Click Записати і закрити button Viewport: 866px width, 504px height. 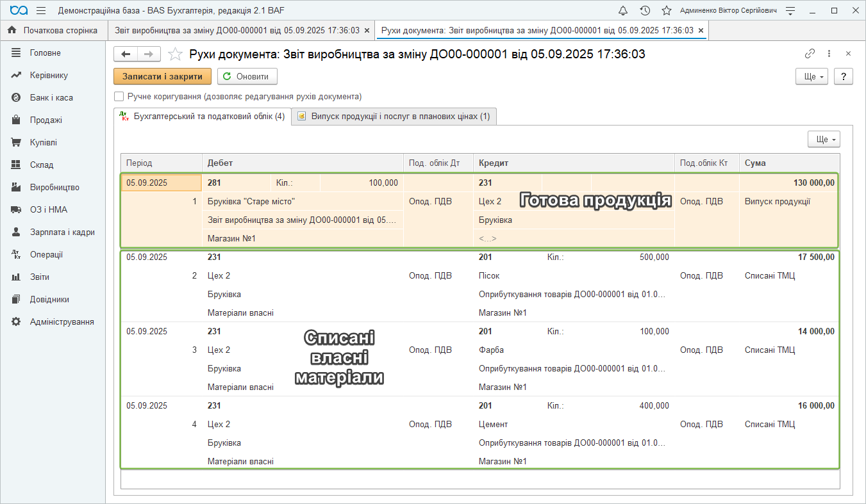click(x=162, y=77)
